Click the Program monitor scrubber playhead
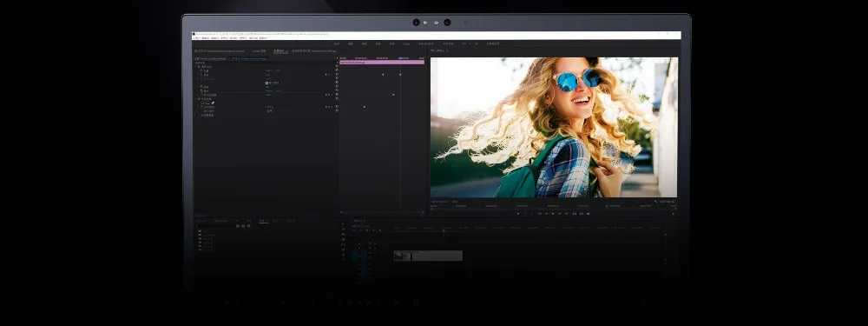This screenshot has width=868, height=326. coord(607,206)
